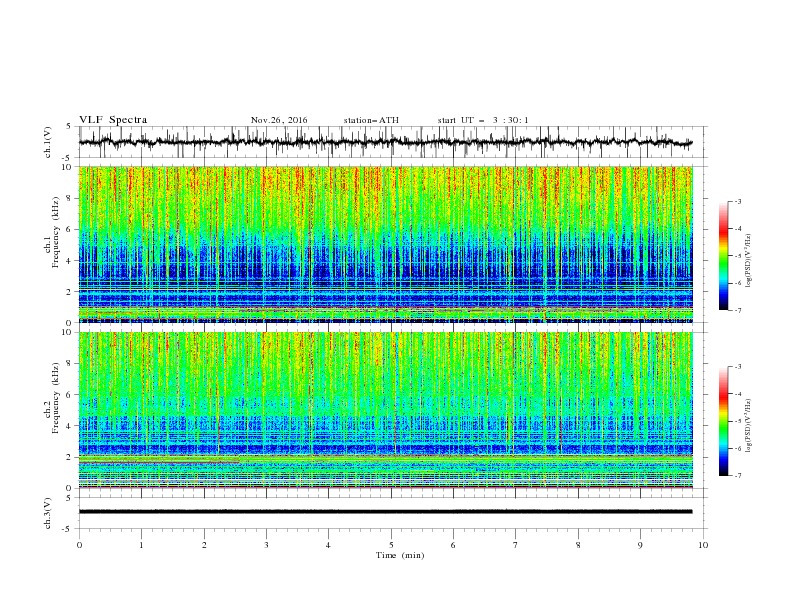Click the ch.2 spectrogram '2' kHz tick label
This screenshot has width=792, height=612.
(70, 457)
